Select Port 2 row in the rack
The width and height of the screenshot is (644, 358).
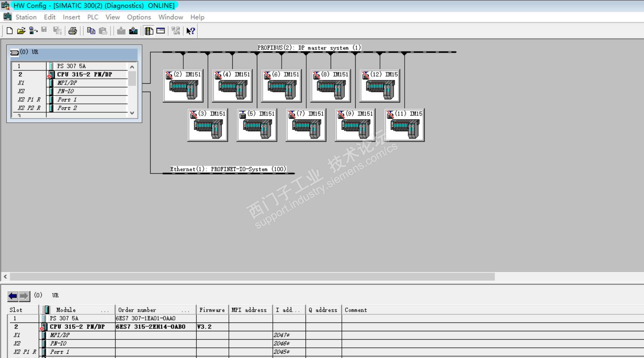(70, 108)
